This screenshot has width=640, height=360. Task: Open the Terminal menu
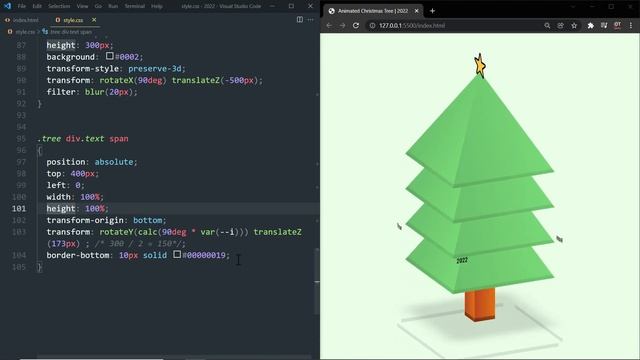135,6
